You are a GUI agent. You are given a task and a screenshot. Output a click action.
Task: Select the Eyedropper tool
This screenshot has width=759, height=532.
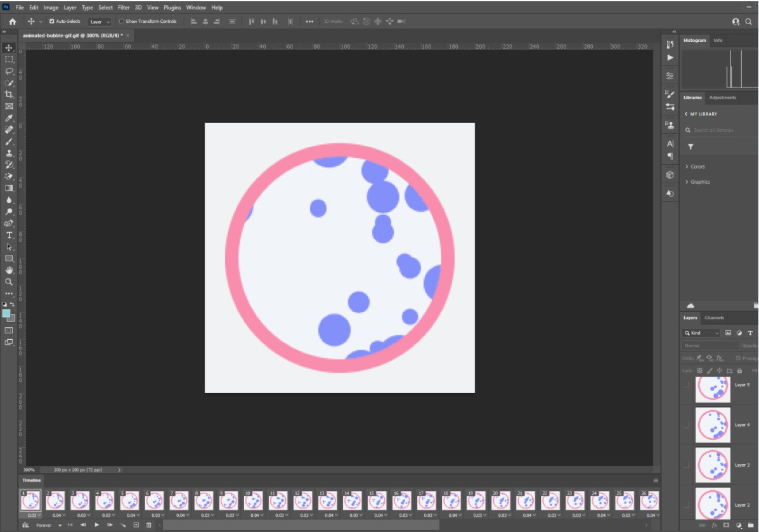[9, 118]
